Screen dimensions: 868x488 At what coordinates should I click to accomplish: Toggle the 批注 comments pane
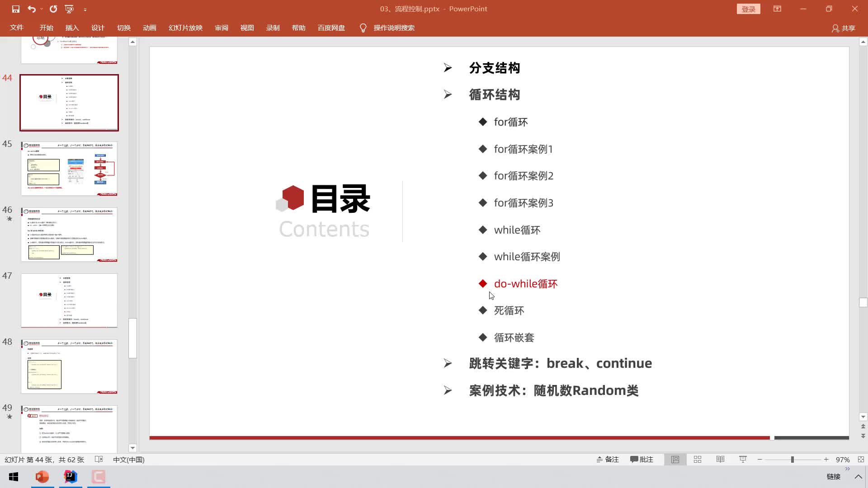click(642, 460)
